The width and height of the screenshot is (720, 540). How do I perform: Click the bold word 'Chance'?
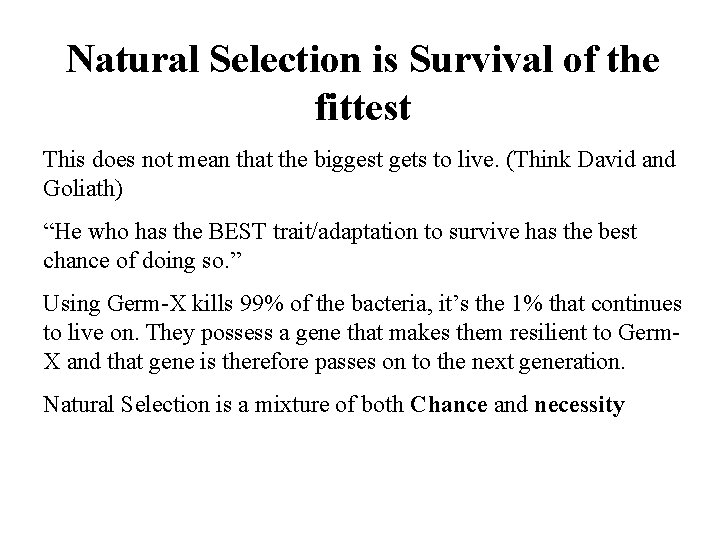449,405
